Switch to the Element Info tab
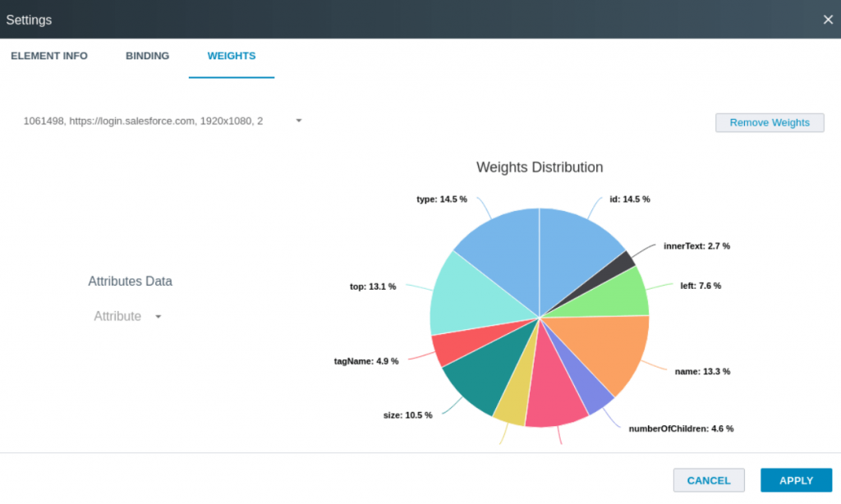 tap(49, 56)
